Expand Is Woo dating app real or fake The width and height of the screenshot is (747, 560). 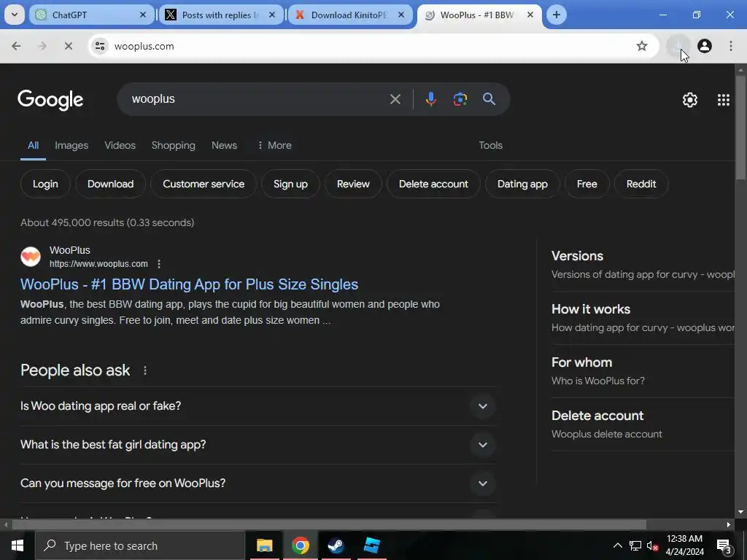coord(258,406)
